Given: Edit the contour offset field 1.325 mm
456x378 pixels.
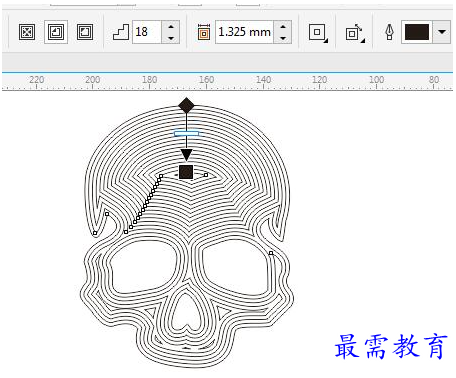Looking at the screenshot, I should [244, 32].
